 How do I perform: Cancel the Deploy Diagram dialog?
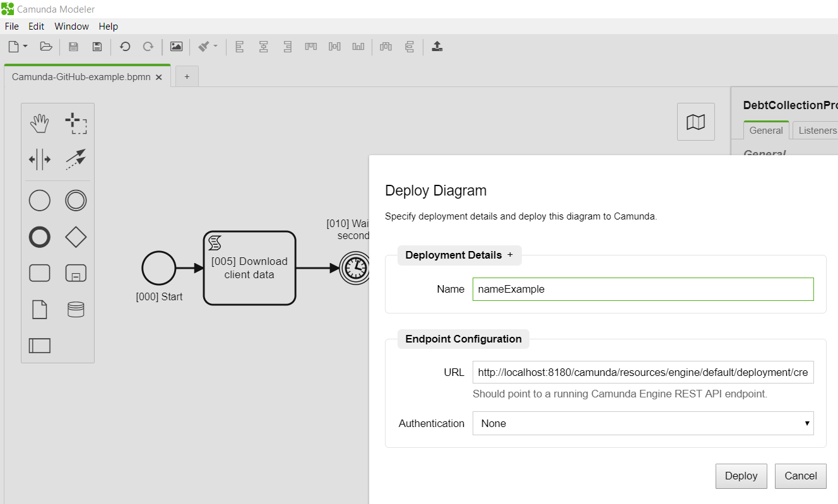pos(801,476)
